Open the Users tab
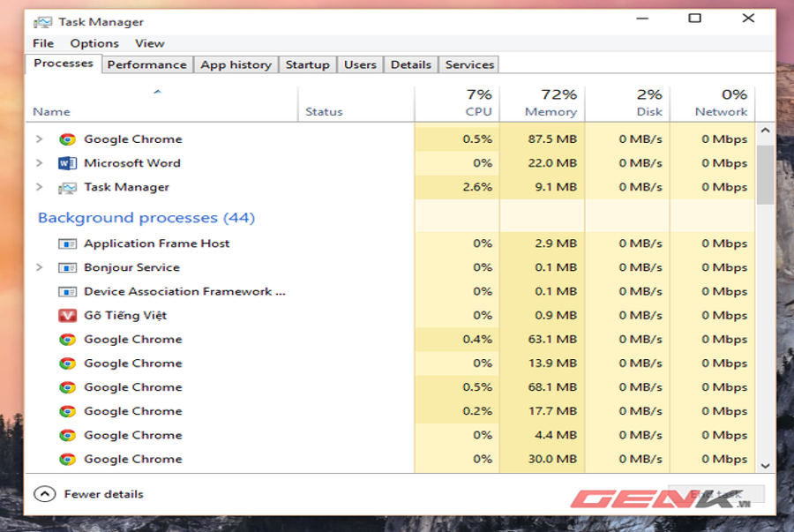 click(x=360, y=64)
